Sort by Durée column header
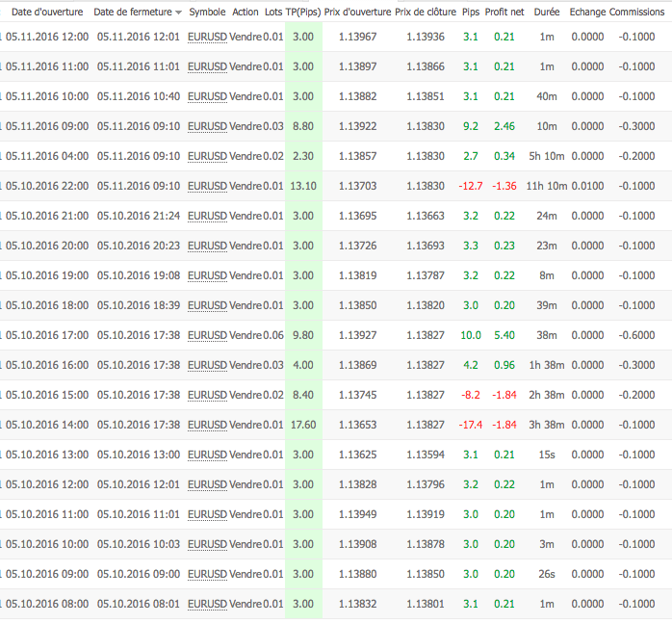 click(x=547, y=12)
